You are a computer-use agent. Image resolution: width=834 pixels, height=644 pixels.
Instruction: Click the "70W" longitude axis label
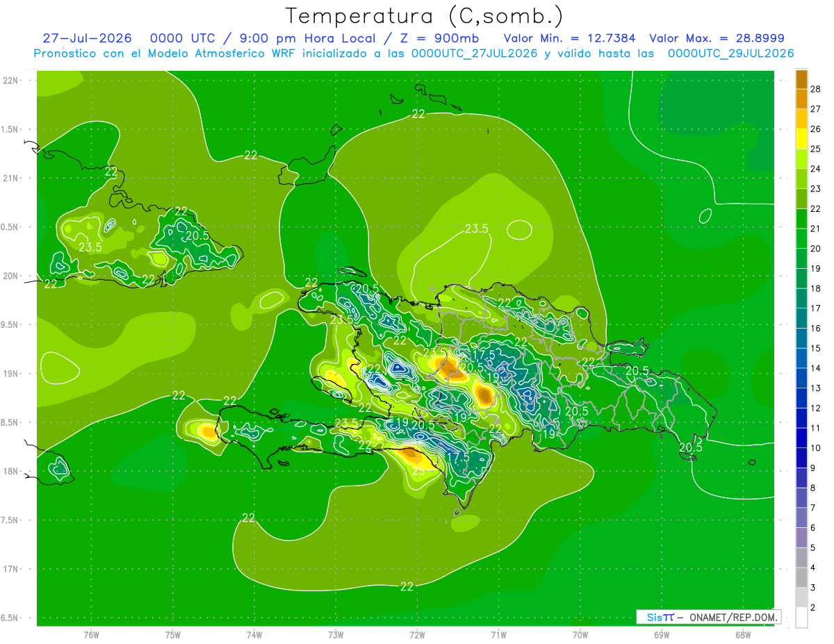tap(580, 635)
